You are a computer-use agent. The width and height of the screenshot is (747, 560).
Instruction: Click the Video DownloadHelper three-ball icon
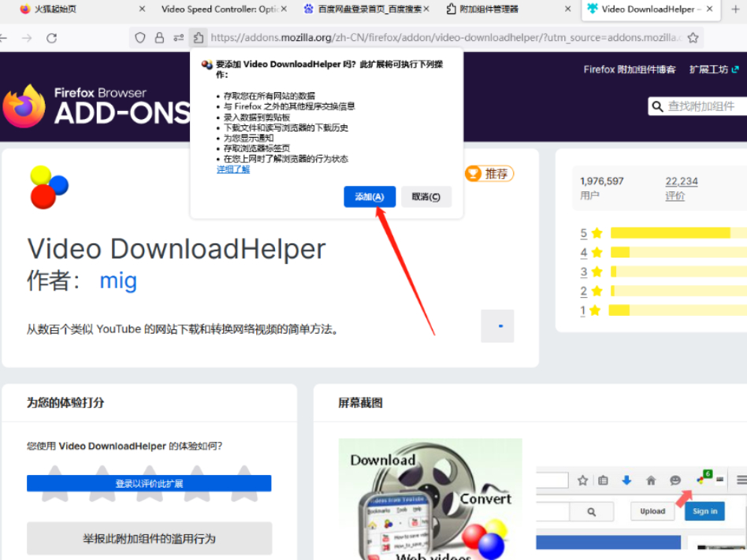coord(49,187)
